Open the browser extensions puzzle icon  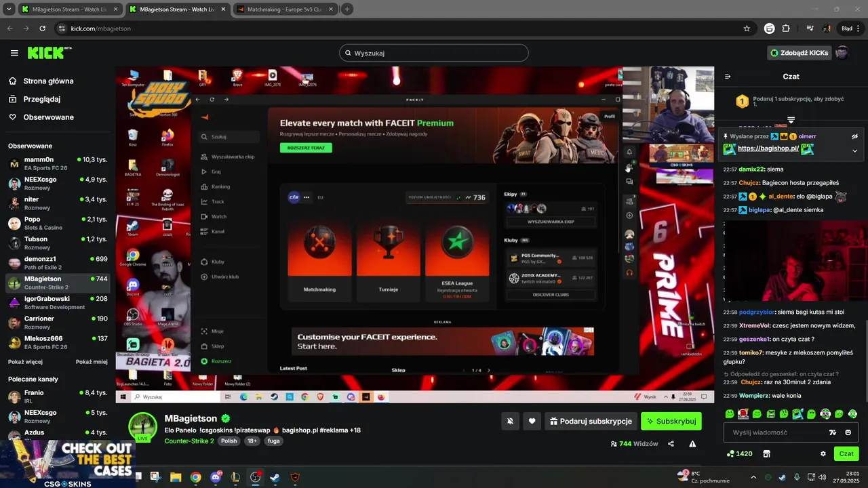(786, 28)
